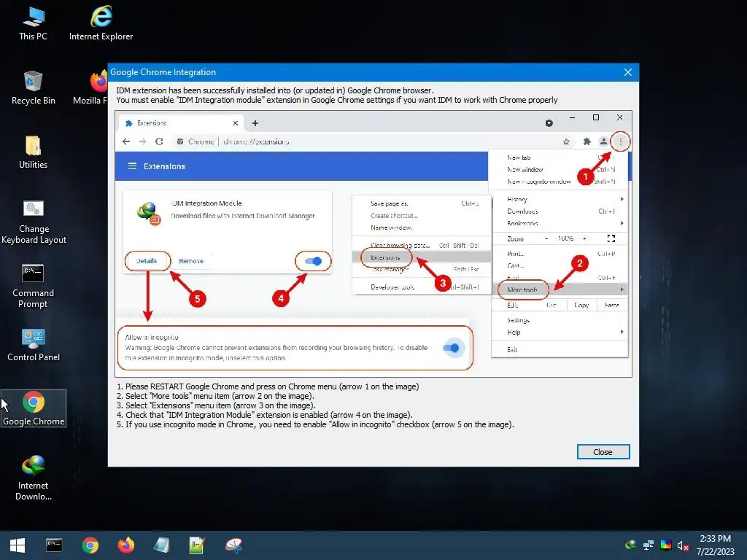Screen dimensions: 747x560
Task: Click text "IDM extension has been successfully installed"
Action: (x=275, y=90)
